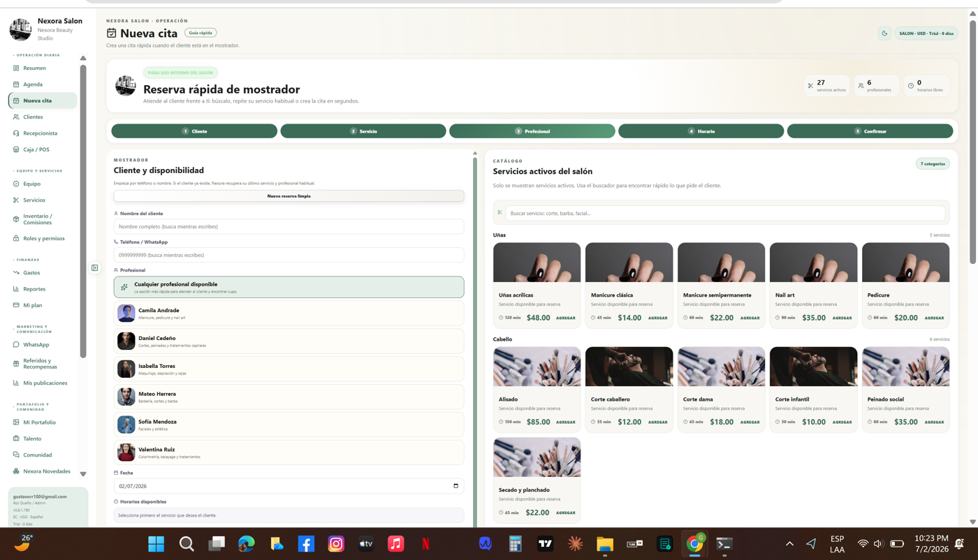Open the Recepcionista section

pos(43,133)
